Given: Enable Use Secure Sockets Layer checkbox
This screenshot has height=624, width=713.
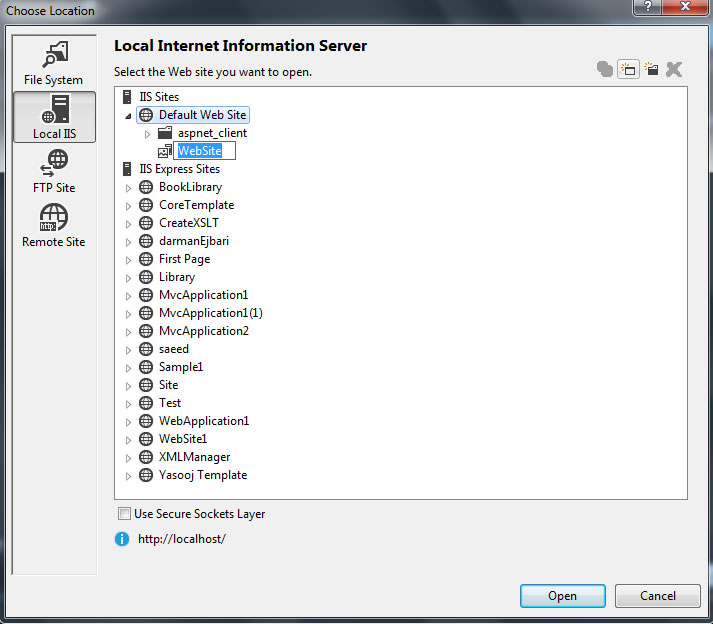Looking at the screenshot, I should [x=124, y=514].
